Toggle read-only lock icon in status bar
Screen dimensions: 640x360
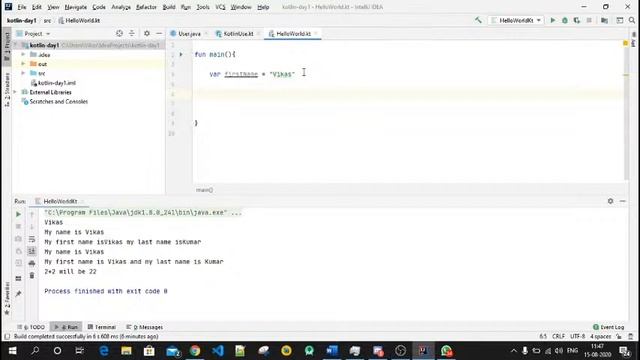[x=619, y=336]
